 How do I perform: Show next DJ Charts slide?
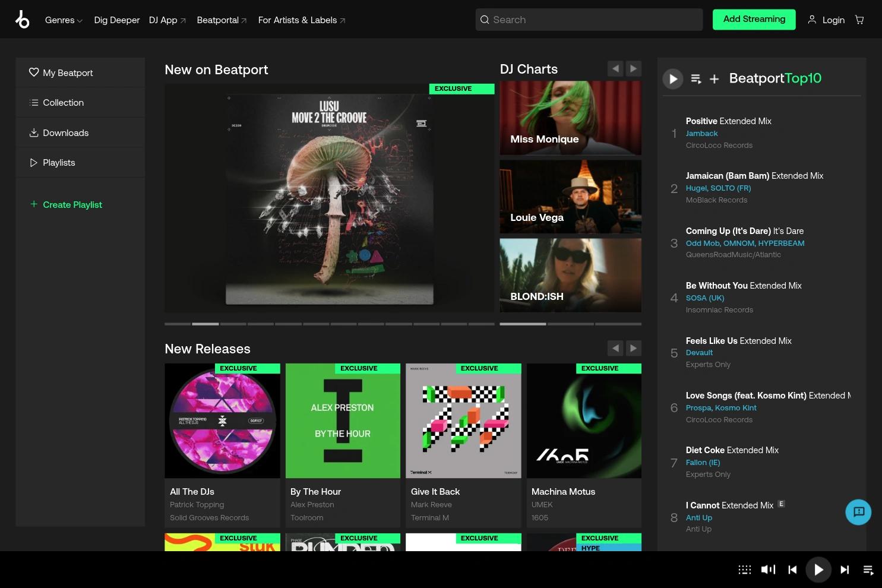(634, 69)
